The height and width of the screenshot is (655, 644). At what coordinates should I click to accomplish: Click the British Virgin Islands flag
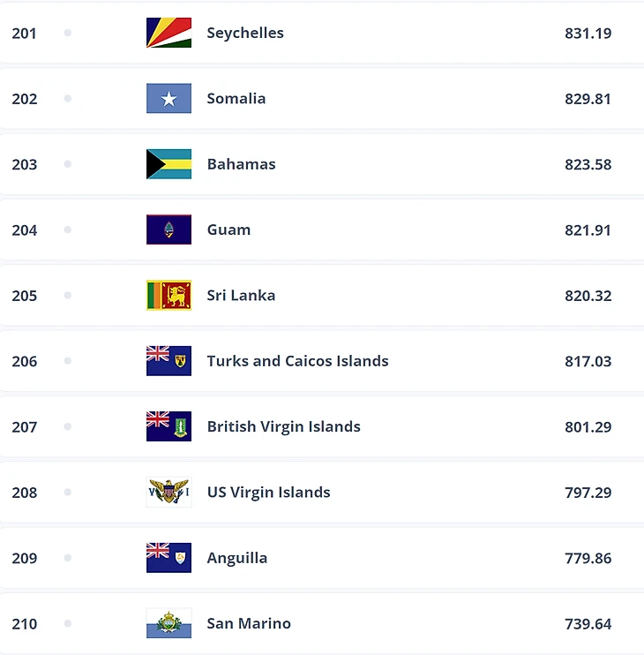point(168,426)
